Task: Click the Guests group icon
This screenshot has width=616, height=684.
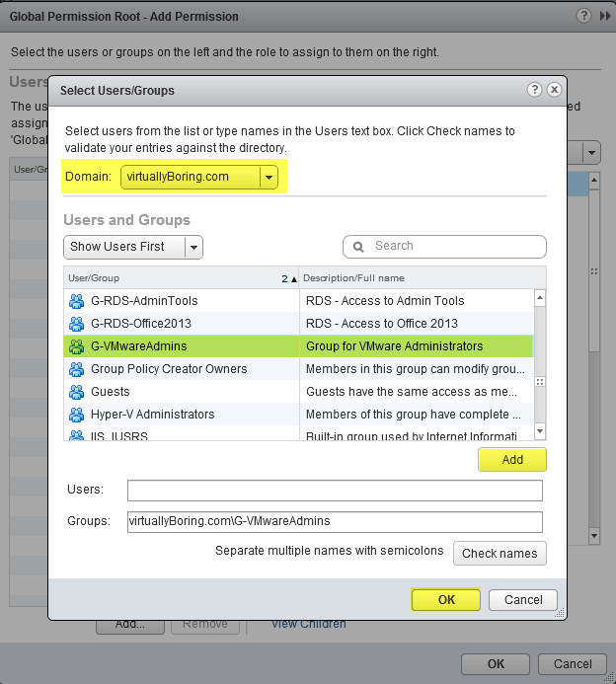Action: click(77, 392)
